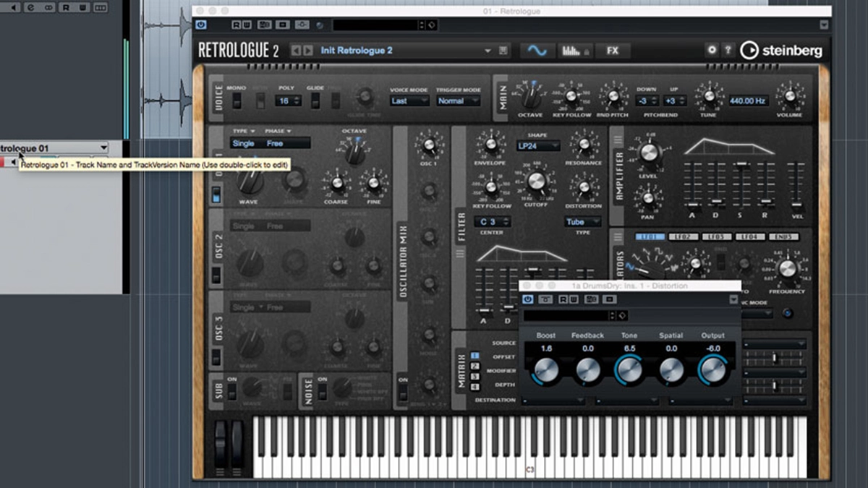
Task: Click the Steinberg logo
Action: click(x=781, y=49)
